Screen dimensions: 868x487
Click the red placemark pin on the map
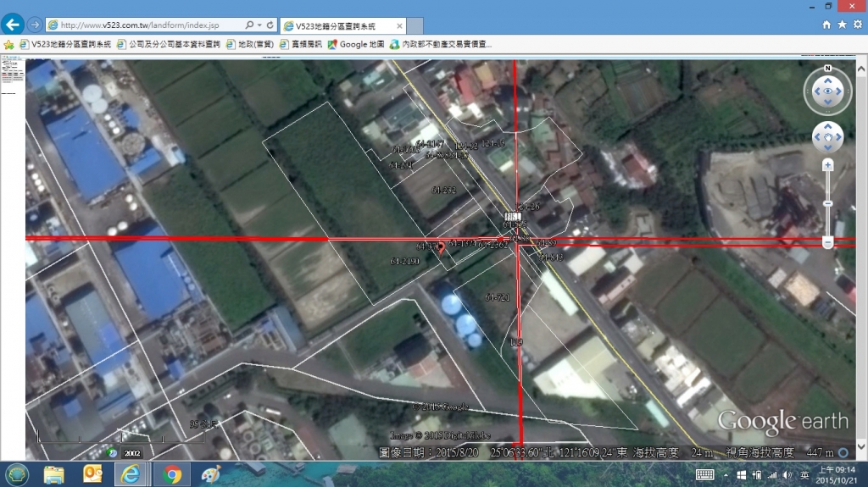click(x=440, y=246)
